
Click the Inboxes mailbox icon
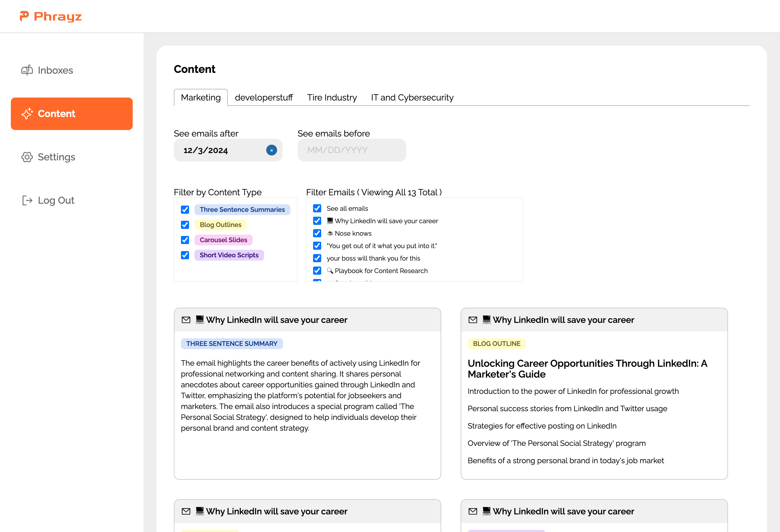click(27, 70)
